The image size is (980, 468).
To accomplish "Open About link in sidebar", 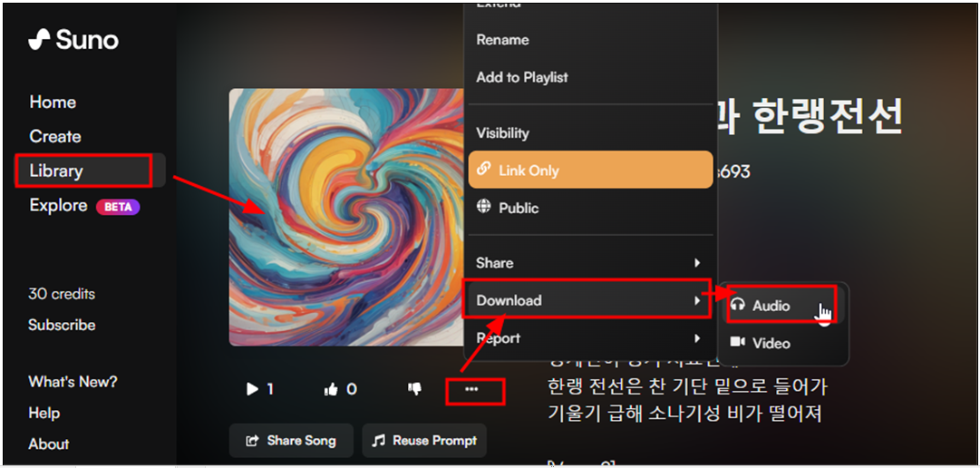I will coord(49,444).
